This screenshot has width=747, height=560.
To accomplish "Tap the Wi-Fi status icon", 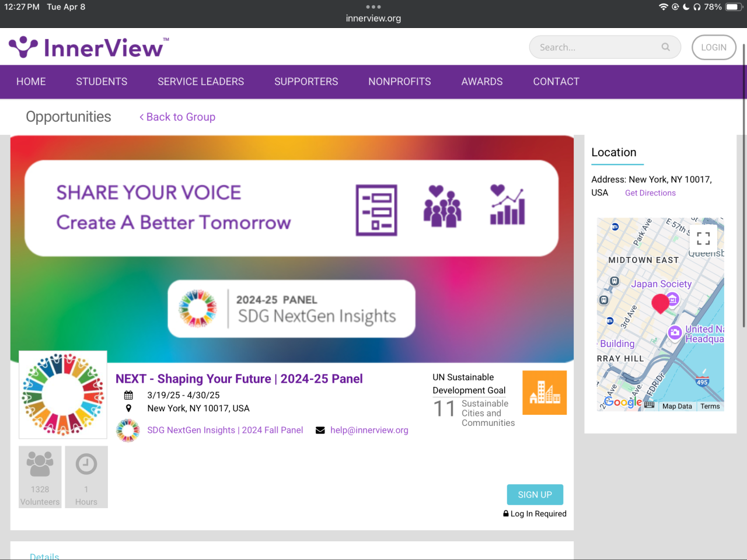I will [x=663, y=7].
